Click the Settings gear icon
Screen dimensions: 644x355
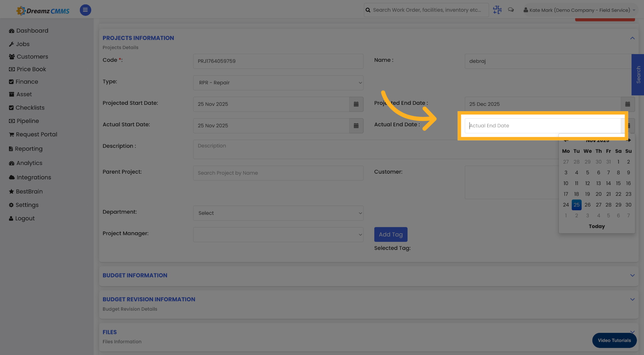pos(11,205)
